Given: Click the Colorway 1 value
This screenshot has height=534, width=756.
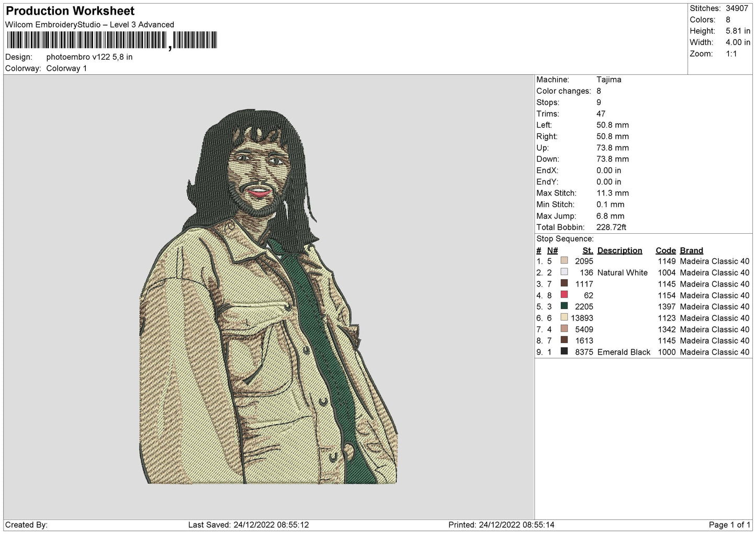Looking at the screenshot, I should (66, 69).
